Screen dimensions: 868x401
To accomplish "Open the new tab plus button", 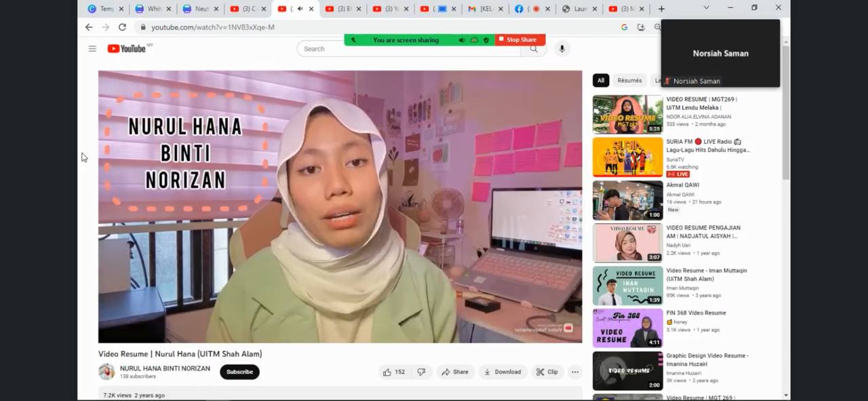I will point(661,9).
